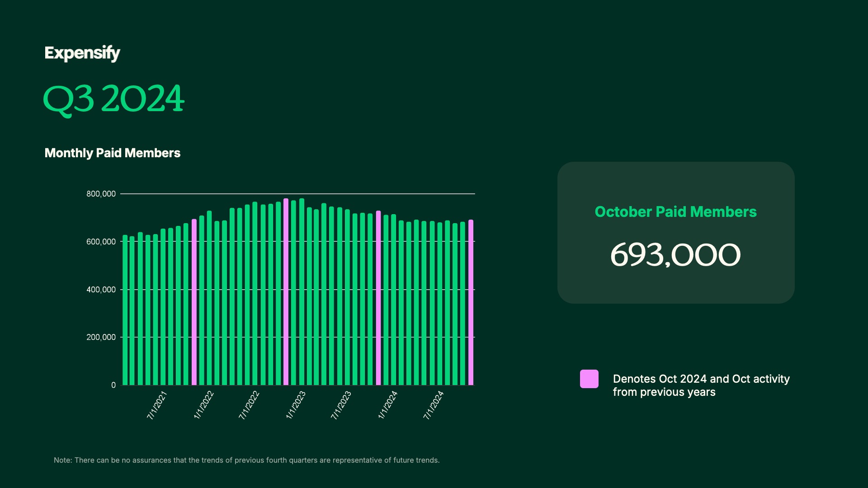Click the 7/1/2024 x-axis label

pyautogui.click(x=434, y=405)
